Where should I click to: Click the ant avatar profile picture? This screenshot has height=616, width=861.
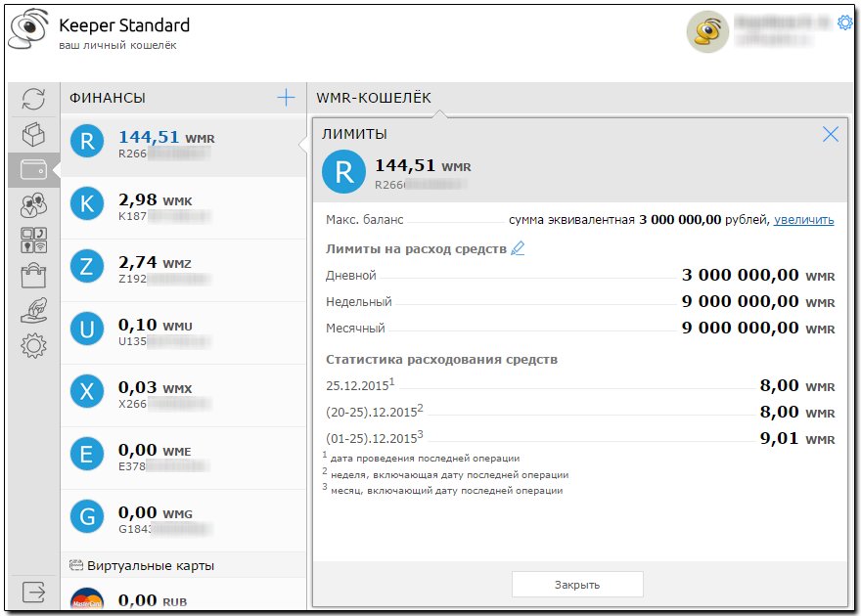(x=707, y=32)
